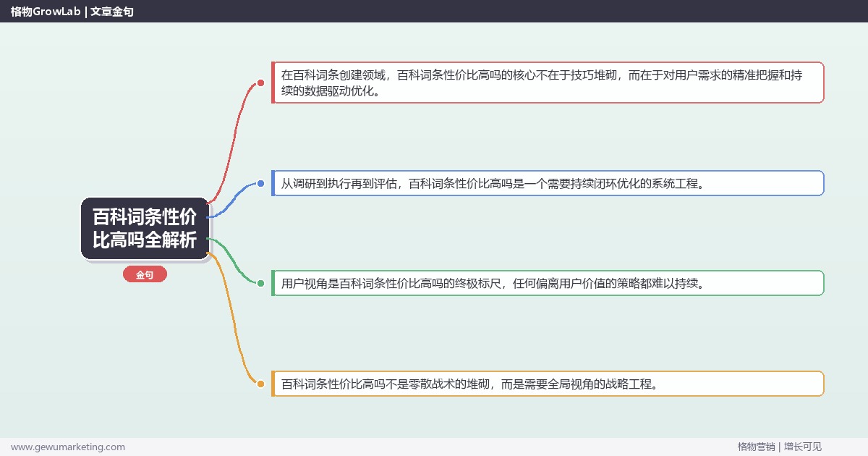Image resolution: width=868 pixels, height=456 pixels.
Task: Click the orange branch node dot
Action: pos(260,384)
